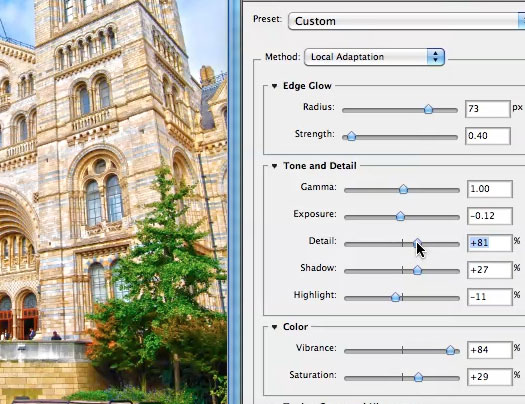The image size is (525, 404).
Task: Click the Exposure value field showing -0.12
Action: pyautogui.click(x=490, y=216)
